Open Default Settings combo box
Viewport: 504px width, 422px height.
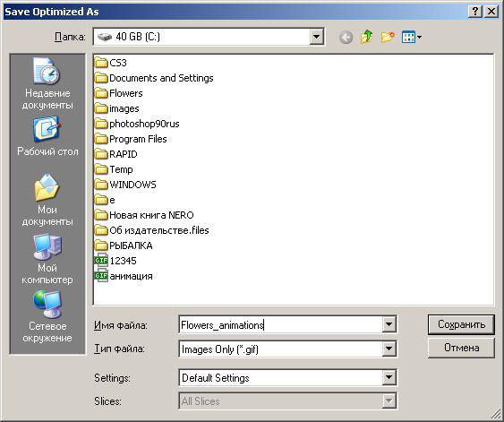(287, 377)
